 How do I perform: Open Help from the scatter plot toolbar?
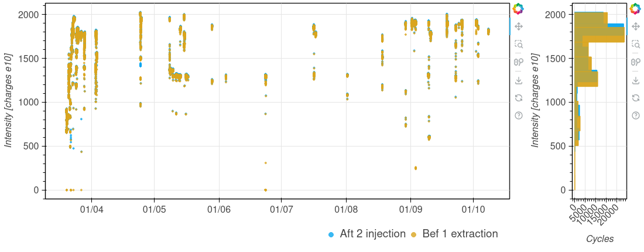[518, 116]
